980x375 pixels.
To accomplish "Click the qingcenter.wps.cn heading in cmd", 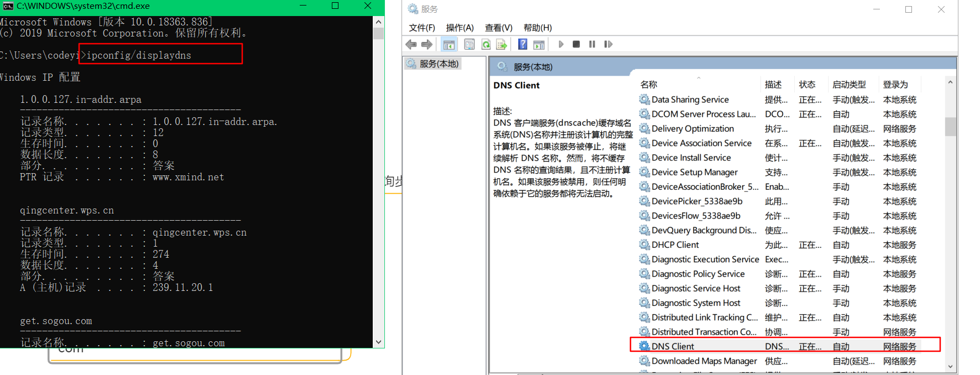I will pos(67,211).
